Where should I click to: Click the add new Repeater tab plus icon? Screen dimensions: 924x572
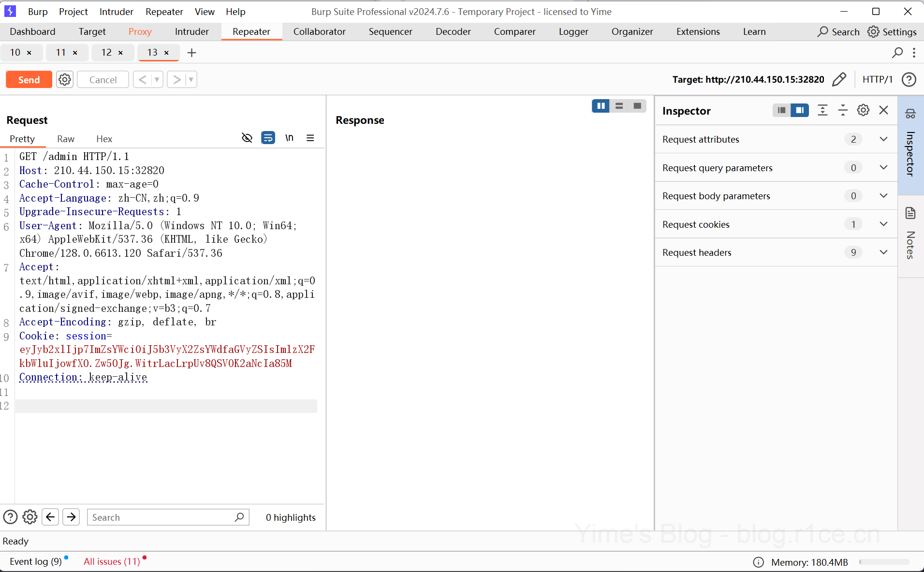coord(191,53)
